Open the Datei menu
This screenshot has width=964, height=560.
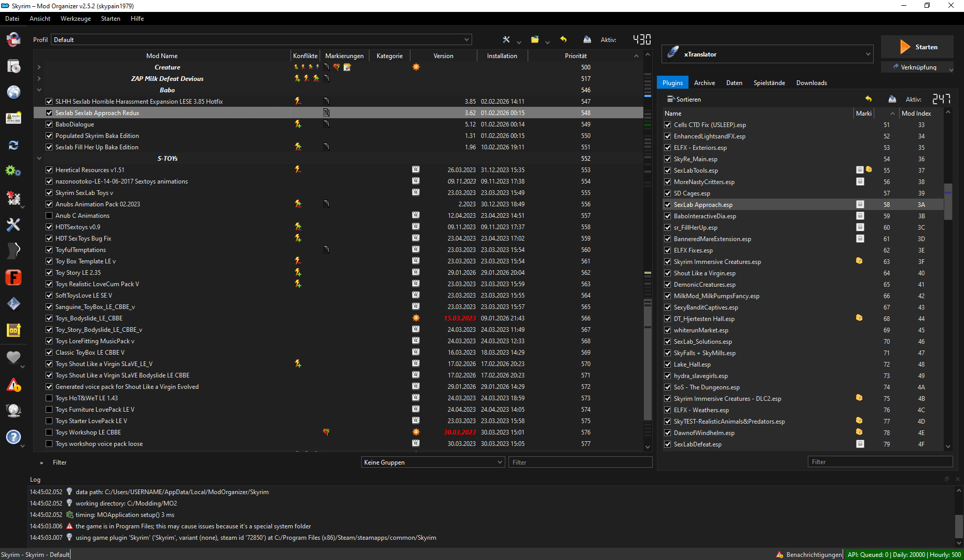(12, 19)
